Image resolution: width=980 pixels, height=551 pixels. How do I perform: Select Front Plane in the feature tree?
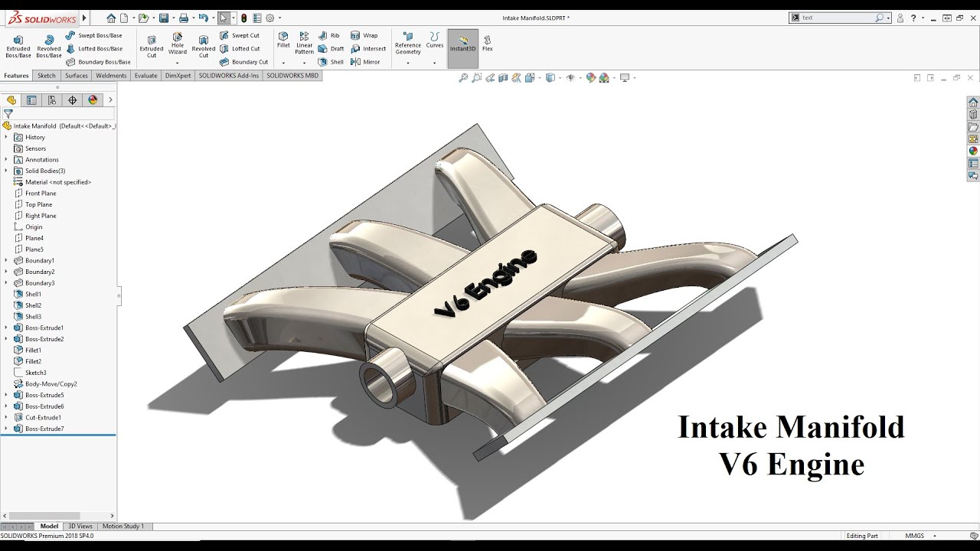41,193
